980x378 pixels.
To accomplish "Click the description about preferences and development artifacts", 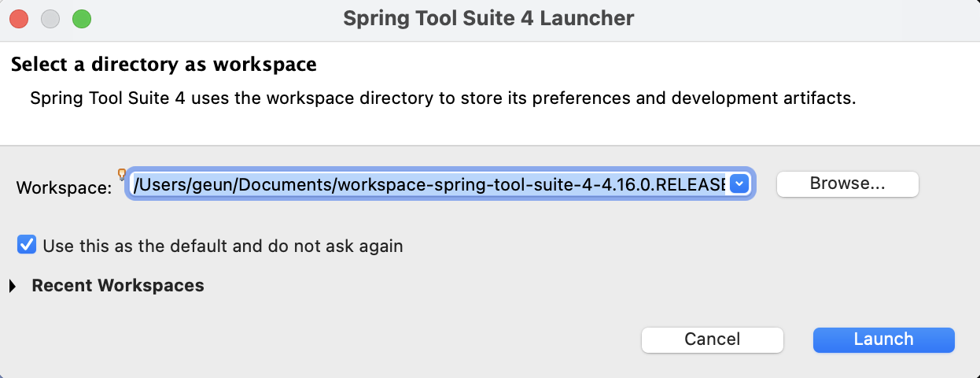I will 442,98.
